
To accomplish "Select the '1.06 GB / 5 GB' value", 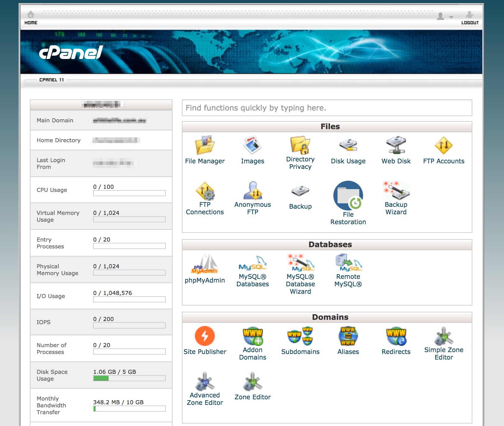I will pos(115,372).
